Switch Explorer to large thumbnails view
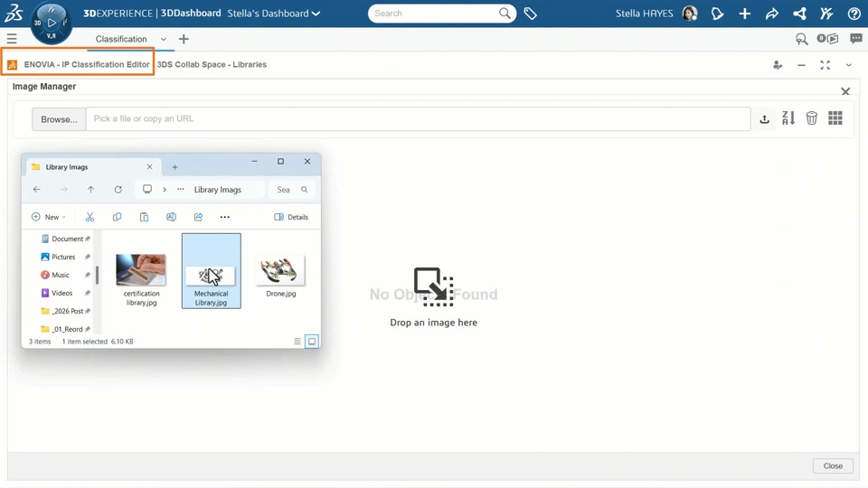 pyautogui.click(x=312, y=342)
